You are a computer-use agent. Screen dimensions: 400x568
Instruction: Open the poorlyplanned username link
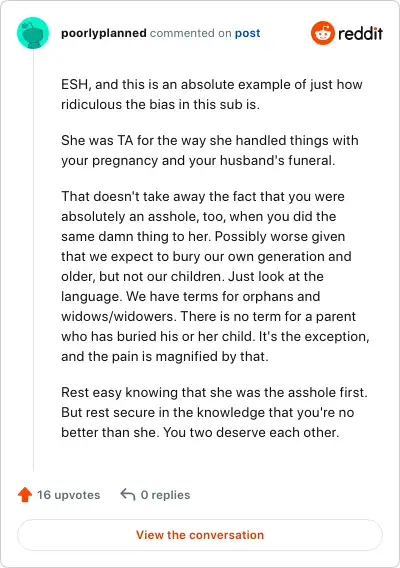pyautogui.click(x=104, y=33)
